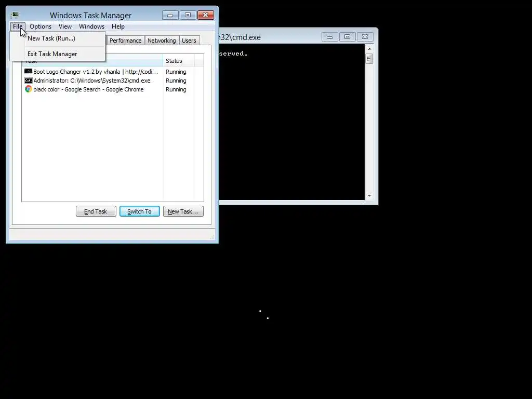
Task: Click the End Task button
Action: (x=96, y=211)
